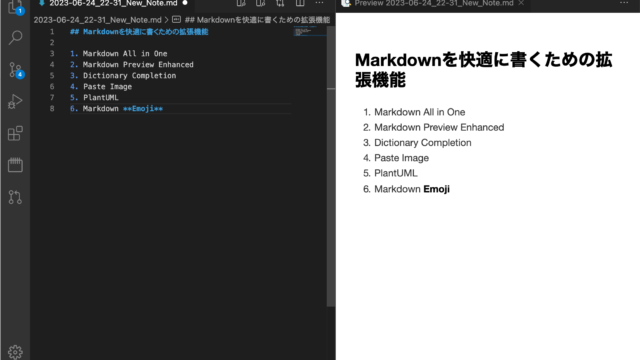The height and width of the screenshot is (360, 640).
Task: Click the minimap in the editor
Action: click(310, 31)
